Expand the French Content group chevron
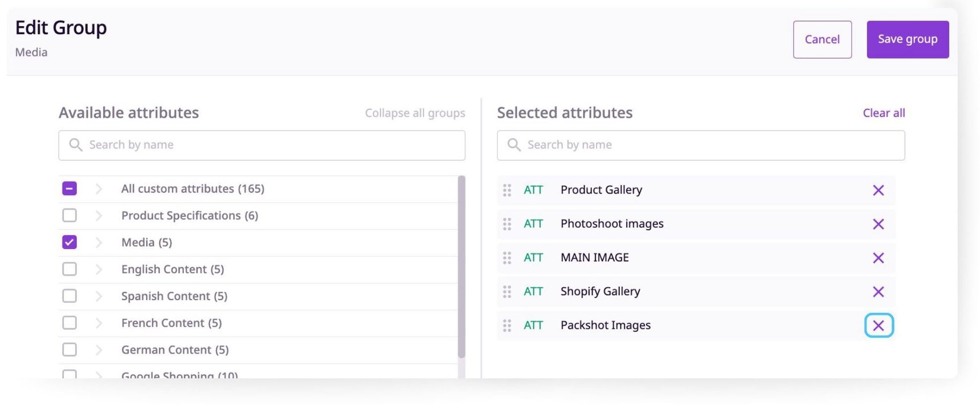The image size is (980, 405). 99,323
